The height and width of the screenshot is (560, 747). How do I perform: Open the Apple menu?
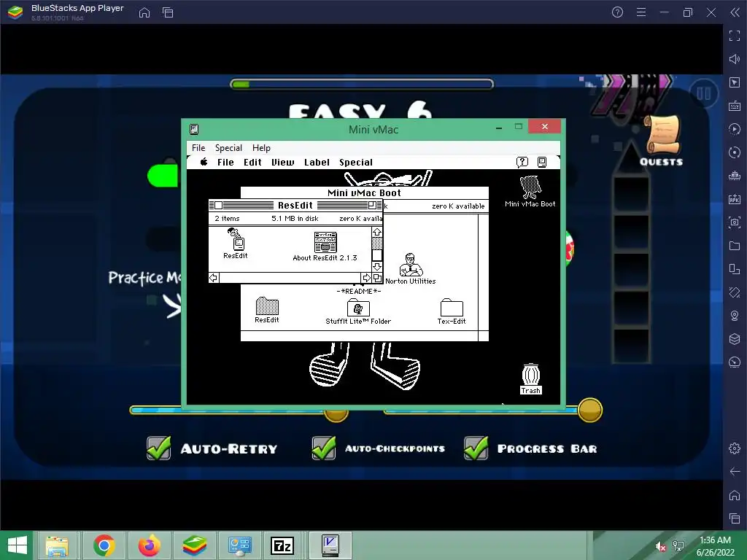204,162
